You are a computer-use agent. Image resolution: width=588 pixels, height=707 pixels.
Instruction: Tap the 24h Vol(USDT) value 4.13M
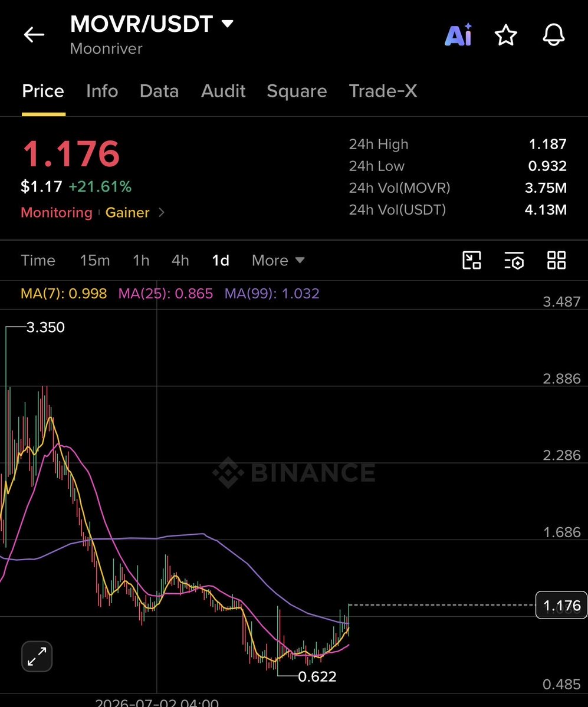[546, 210]
